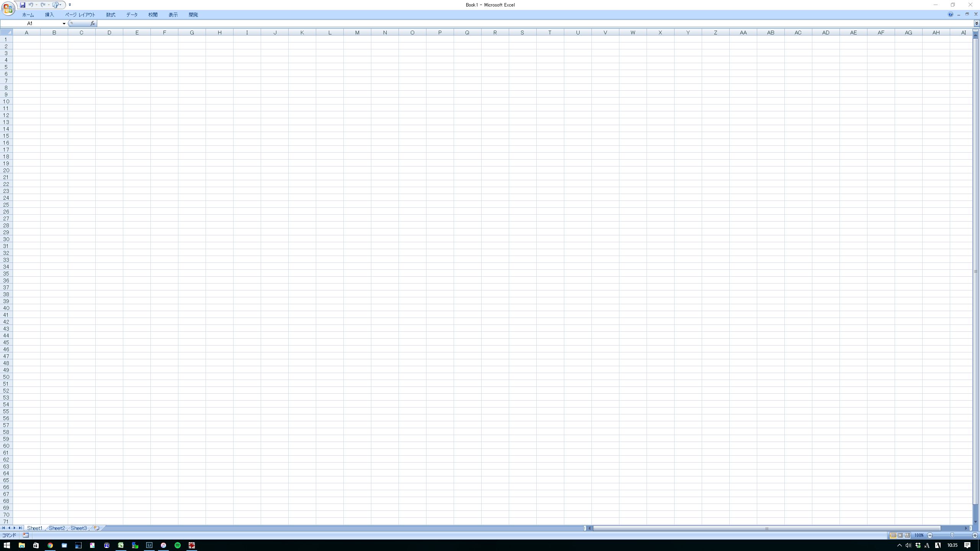Open the 表示 ribbon tab
The image size is (980, 551).
click(x=173, y=15)
